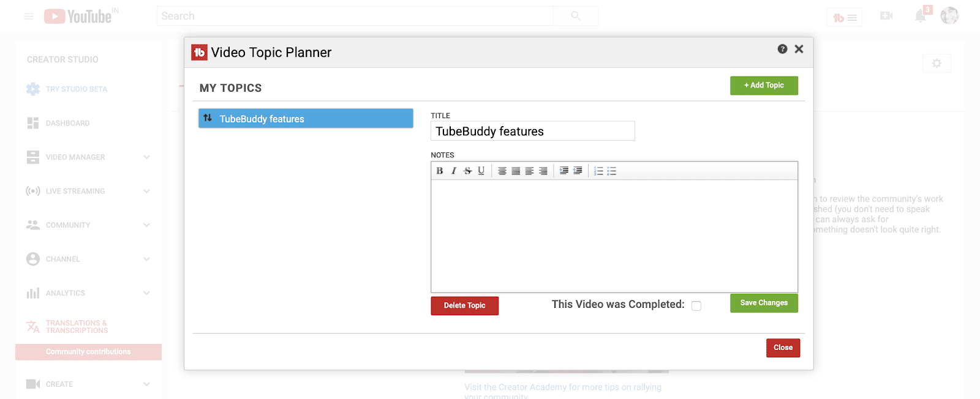
Task: Open the notifications bell
Action: 921,16
